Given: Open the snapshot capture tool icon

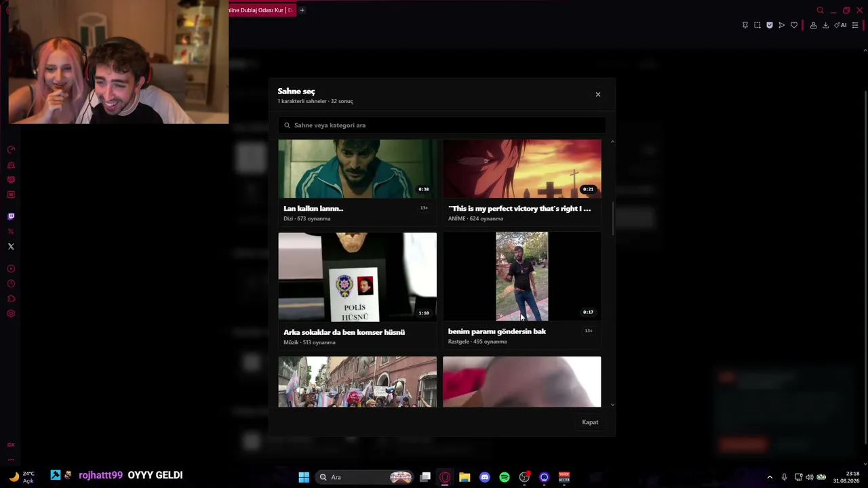Looking at the screenshot, I should [757, 25].
